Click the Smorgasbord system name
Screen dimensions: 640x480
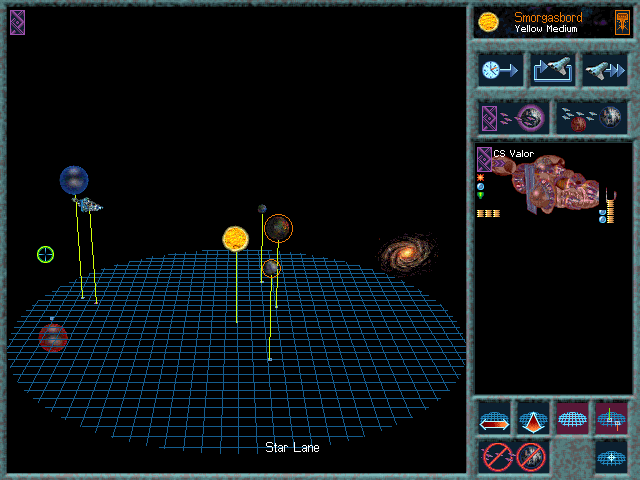[x=548, y=18]
